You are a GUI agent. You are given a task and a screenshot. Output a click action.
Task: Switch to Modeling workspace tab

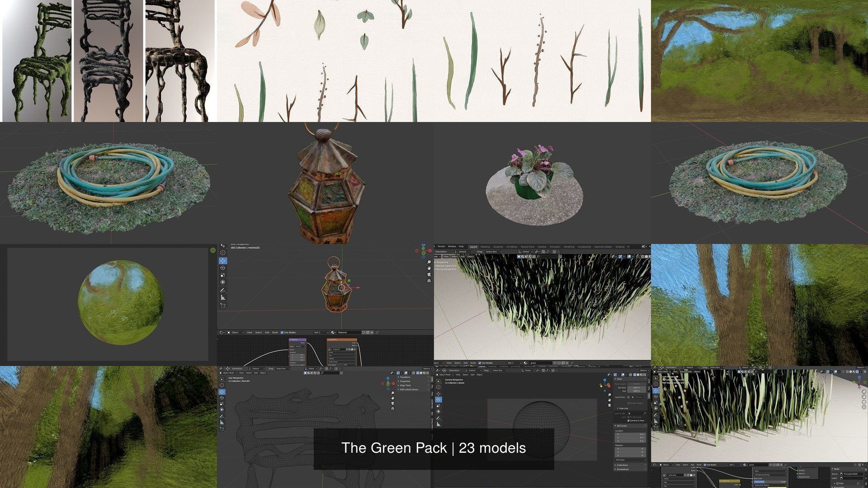pos(485,247)
